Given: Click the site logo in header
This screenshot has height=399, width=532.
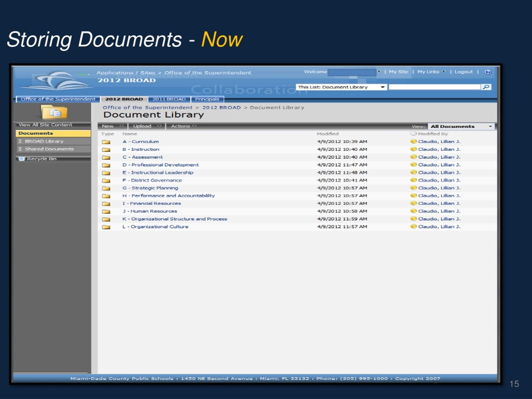Looking at the screenshot, I should tap(57, 81).
